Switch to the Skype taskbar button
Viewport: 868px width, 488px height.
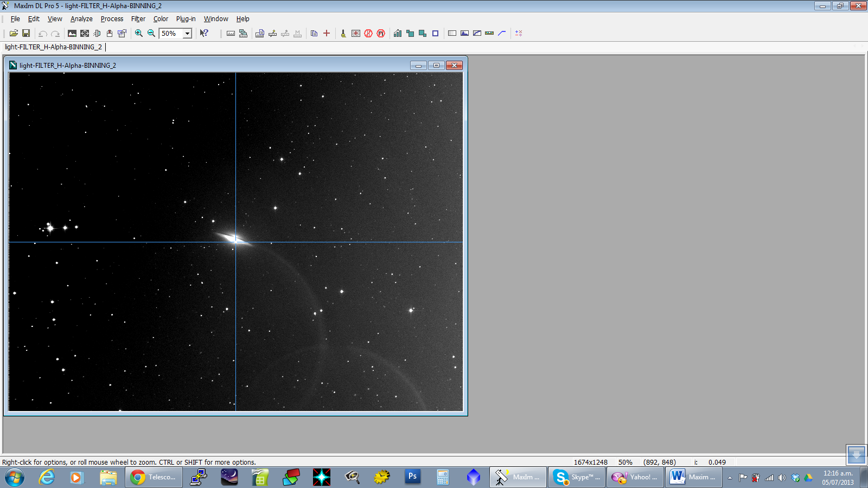pyautogui.click(x=577, y=477)
